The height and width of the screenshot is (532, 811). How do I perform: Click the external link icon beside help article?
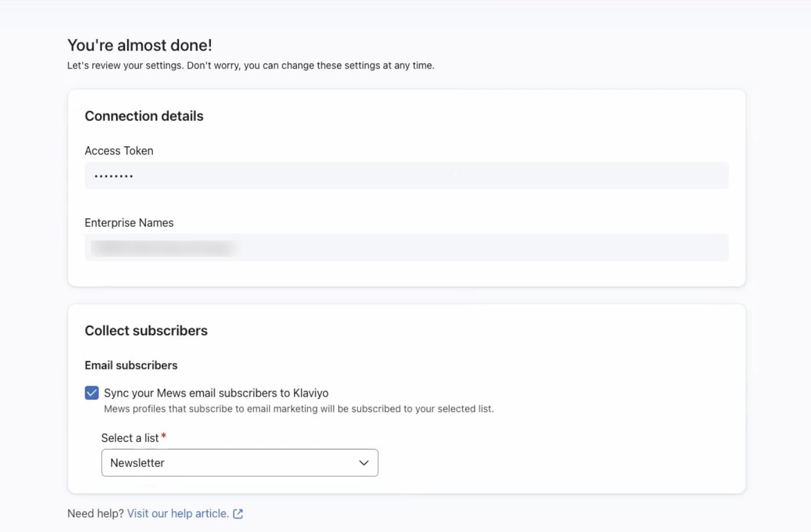[238, 513]
